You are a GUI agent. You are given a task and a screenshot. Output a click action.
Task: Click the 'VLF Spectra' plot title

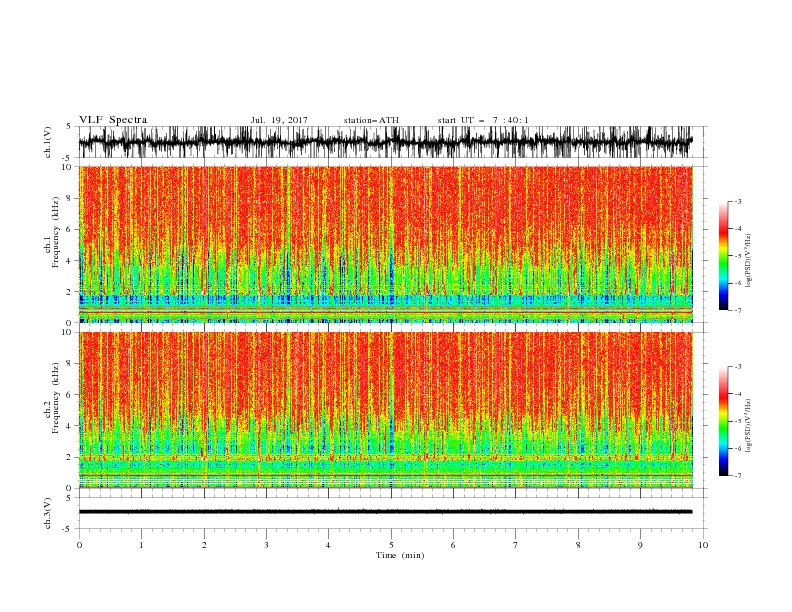[113, 120]
